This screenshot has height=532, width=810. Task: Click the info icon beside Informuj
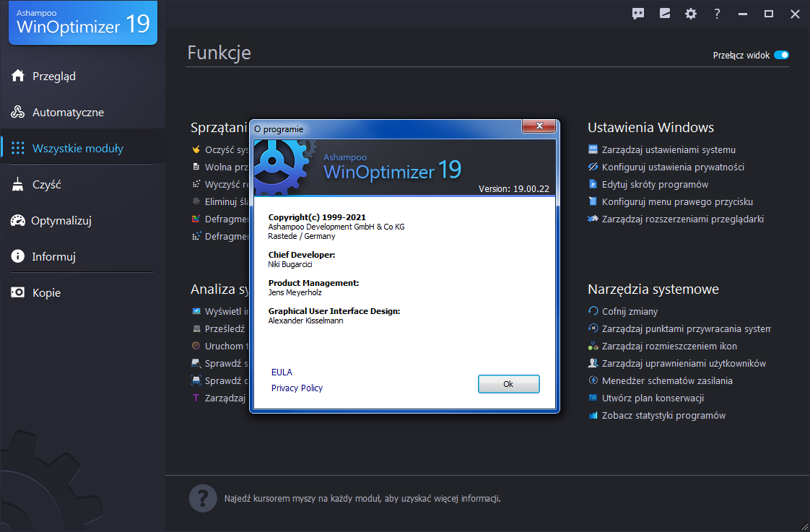tap(18, 256)
